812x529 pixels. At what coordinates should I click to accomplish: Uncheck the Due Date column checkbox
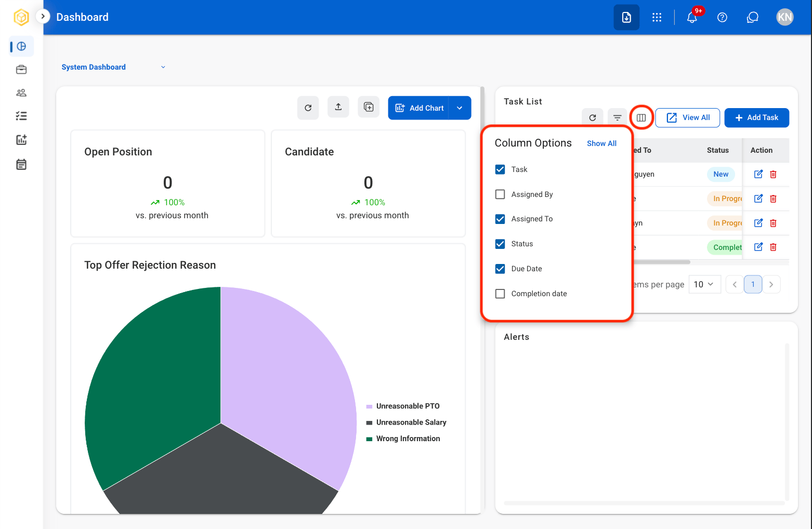(500, 269)
